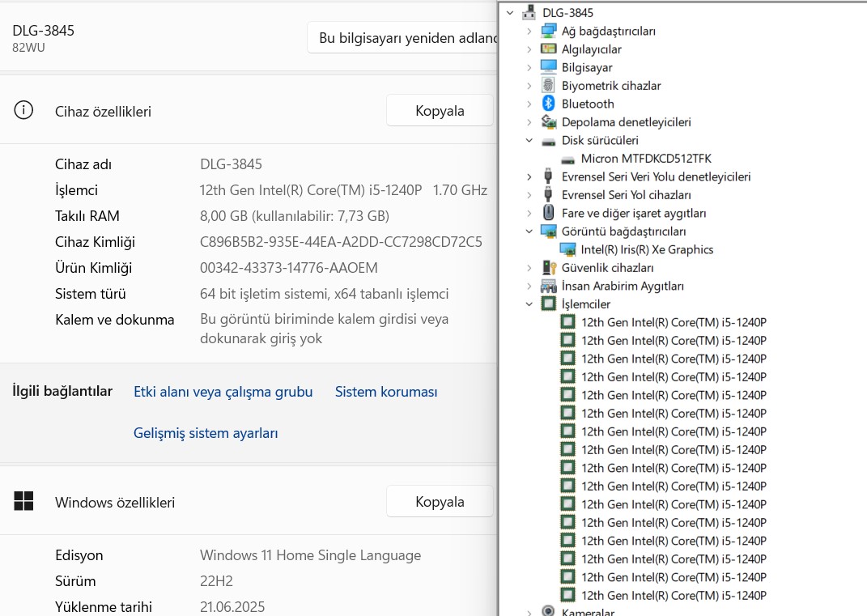Click the İnsan Arabirim Aygıtları icon

pyautogui.click(x=549, y=286)
